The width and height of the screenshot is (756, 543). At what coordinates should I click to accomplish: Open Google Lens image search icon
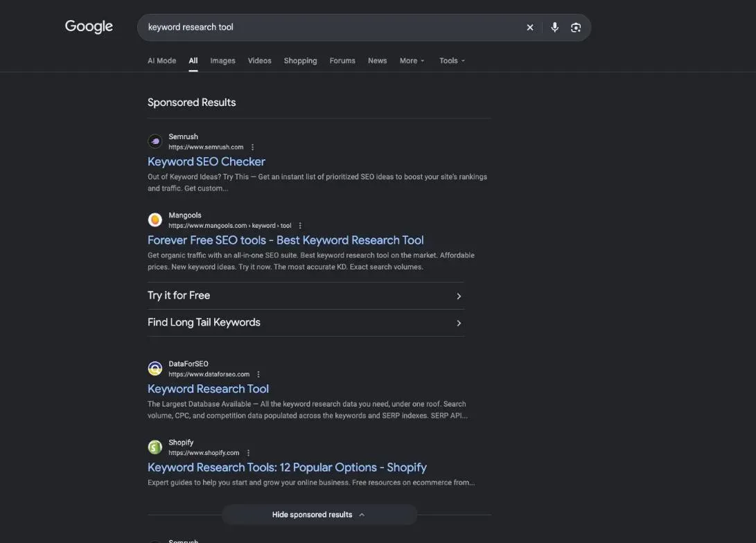tap(576, 28)
